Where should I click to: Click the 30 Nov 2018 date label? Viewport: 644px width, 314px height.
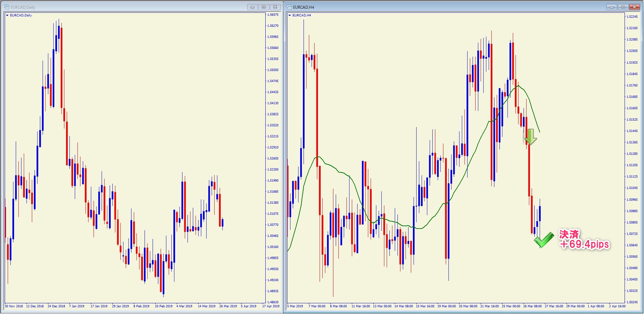click(14, 306)
